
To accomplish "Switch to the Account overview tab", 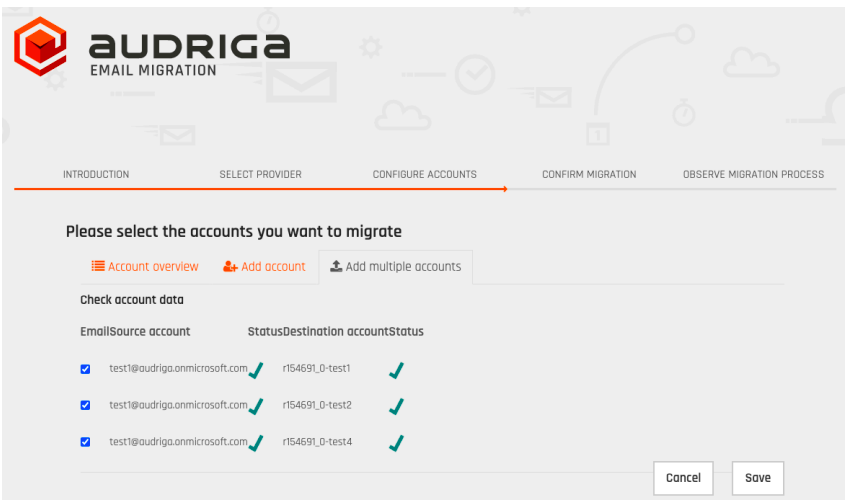I will 145,267.
